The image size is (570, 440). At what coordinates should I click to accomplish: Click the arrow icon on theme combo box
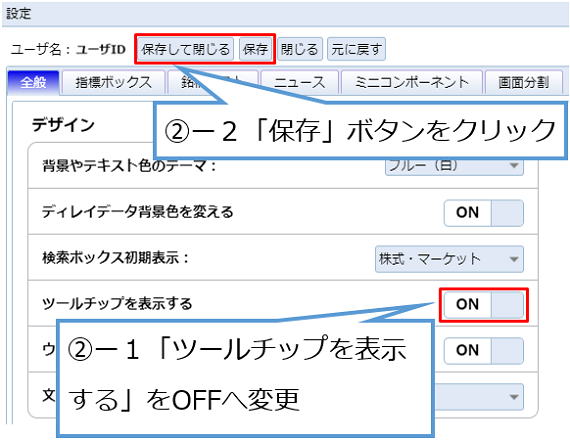click(x=514, y=166)
